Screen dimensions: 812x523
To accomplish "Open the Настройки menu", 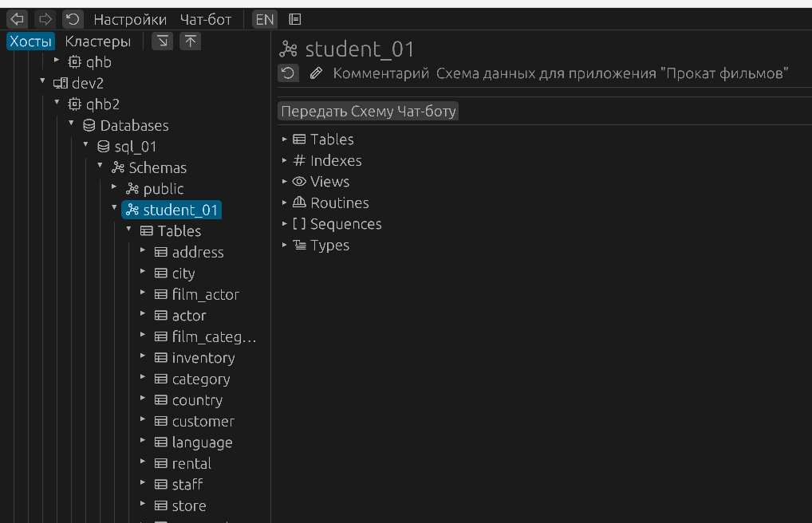I will [130, 19].
